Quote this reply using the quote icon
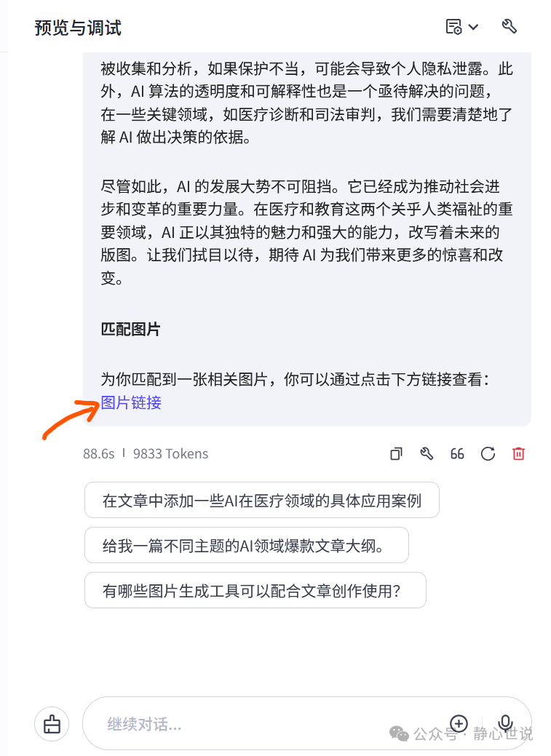Image resolution: width=551 pixels, height=756 pixels. coord(457,454)
